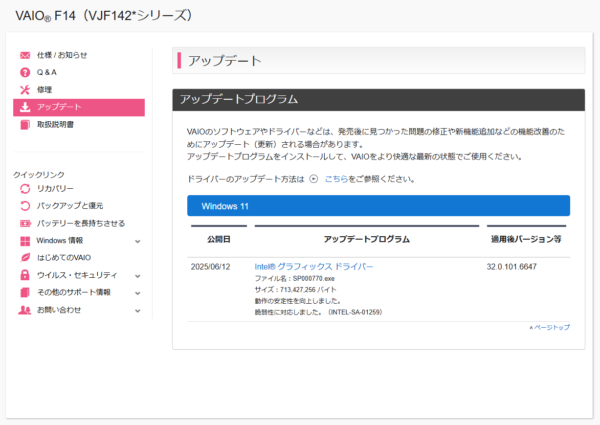Click the circled arrow icon before こちら

(313, 179)
